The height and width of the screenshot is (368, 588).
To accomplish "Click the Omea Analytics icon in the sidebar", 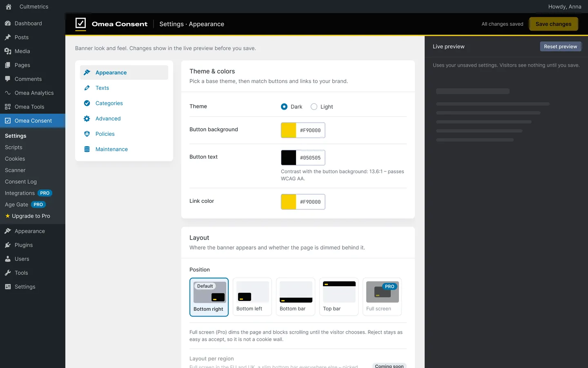I will point(8,93).
